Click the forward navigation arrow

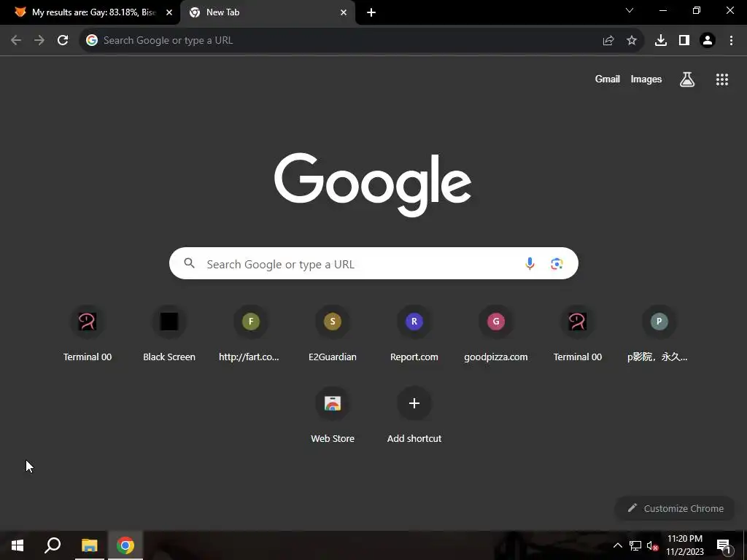pyautogui.click(x=39, y=41)
